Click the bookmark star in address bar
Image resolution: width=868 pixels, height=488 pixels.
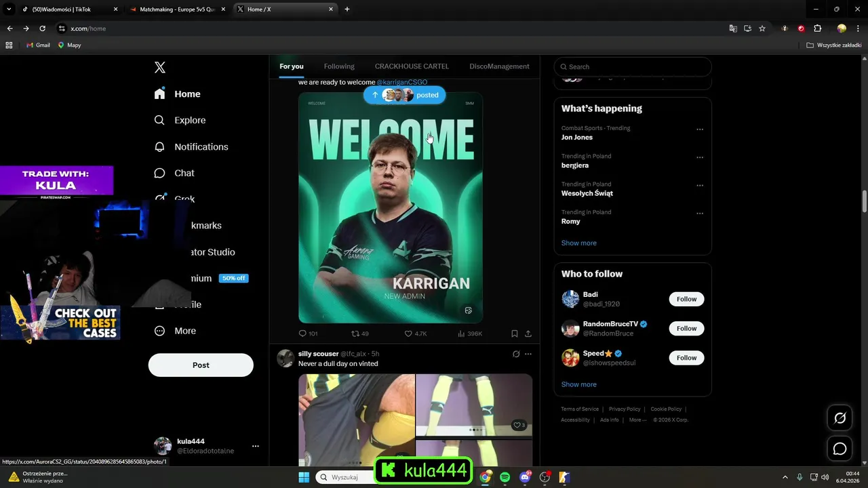coord(762,28)
